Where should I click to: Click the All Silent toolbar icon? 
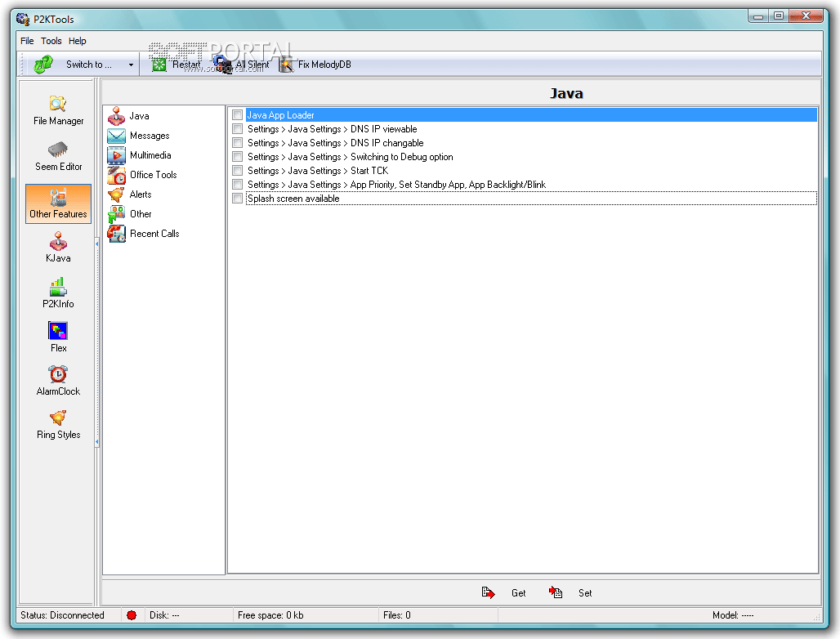click(223, 65)
